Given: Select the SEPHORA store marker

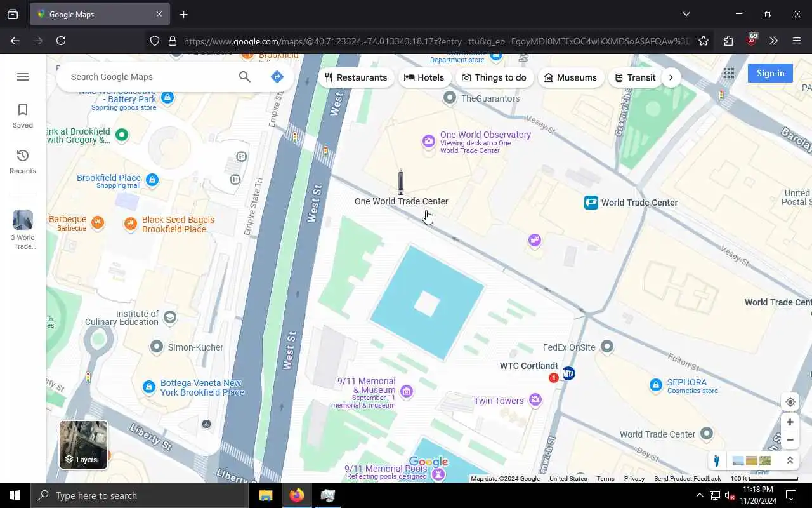Looking at the screenshot, I should pyautogui.click(x=656, y=385).
